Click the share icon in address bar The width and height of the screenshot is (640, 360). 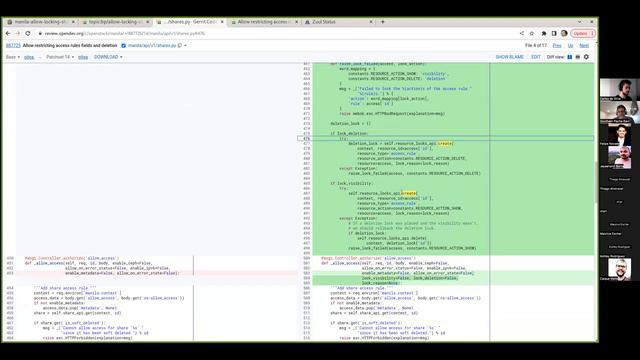click(x=522, y=33)
